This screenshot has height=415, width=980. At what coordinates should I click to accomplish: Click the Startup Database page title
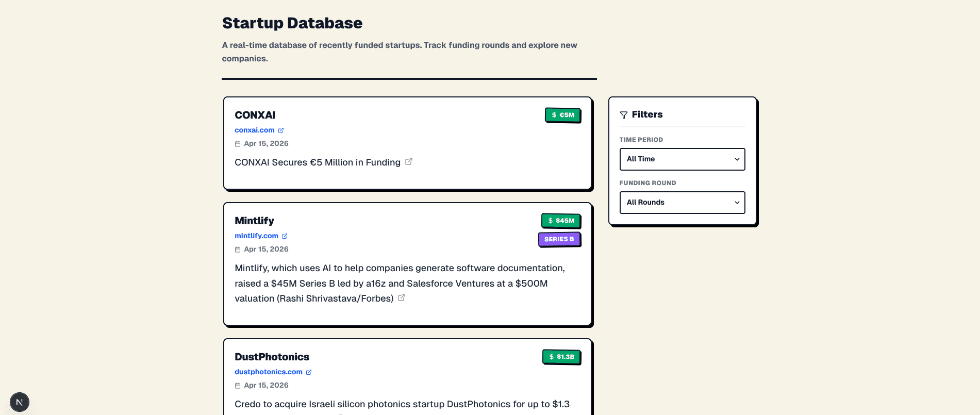coord(292,23)
